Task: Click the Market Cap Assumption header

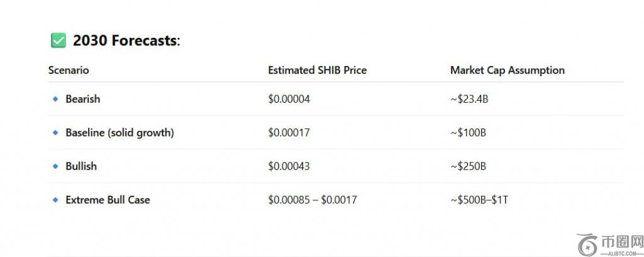Action: click(x=507, y=71)
